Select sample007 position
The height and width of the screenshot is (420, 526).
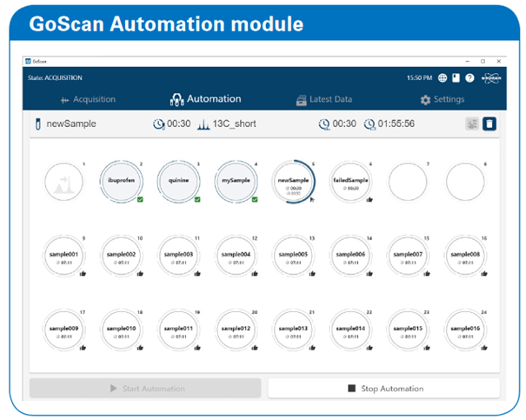click(x=408, y=256)
